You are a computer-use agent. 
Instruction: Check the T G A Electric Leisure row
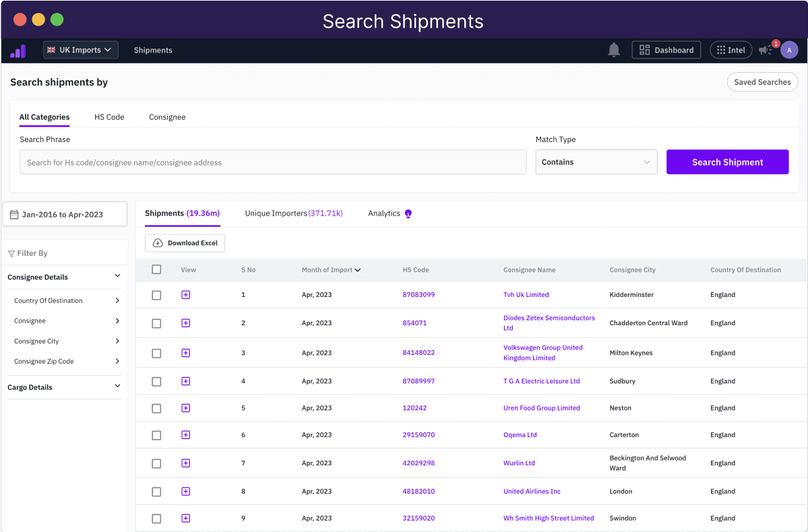[x=156, y=382]
